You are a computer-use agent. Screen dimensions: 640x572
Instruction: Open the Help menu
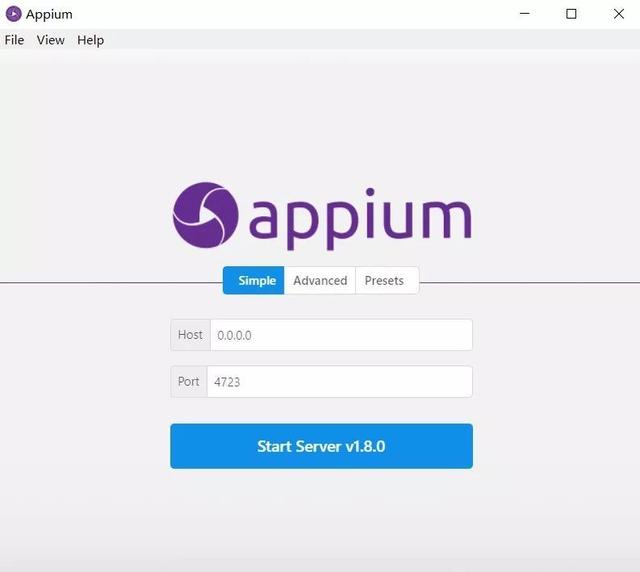point(90,40)
